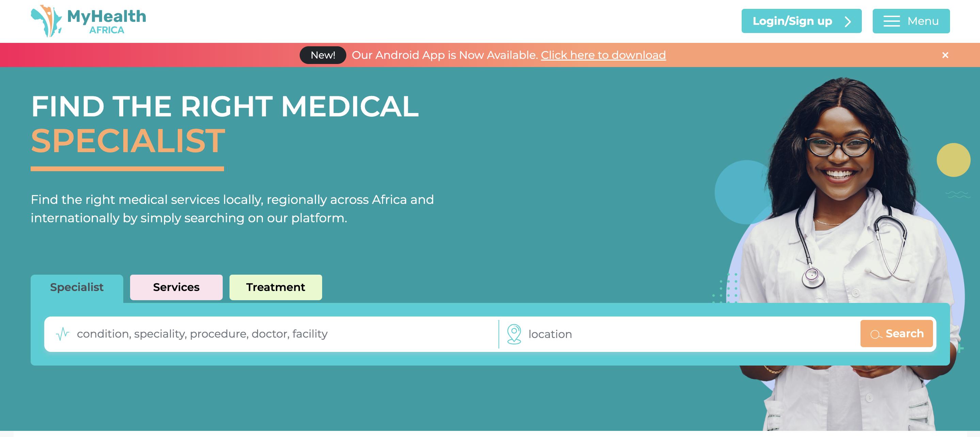Switch to the Services tab

pyautogui.click(x=176, y=287)
